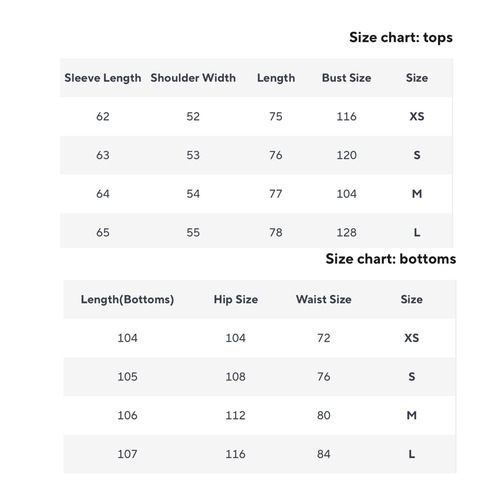This screenshot has height=500, width=500.
Task: Select the L size in bottoms chart
Action: tap(412, 454)
